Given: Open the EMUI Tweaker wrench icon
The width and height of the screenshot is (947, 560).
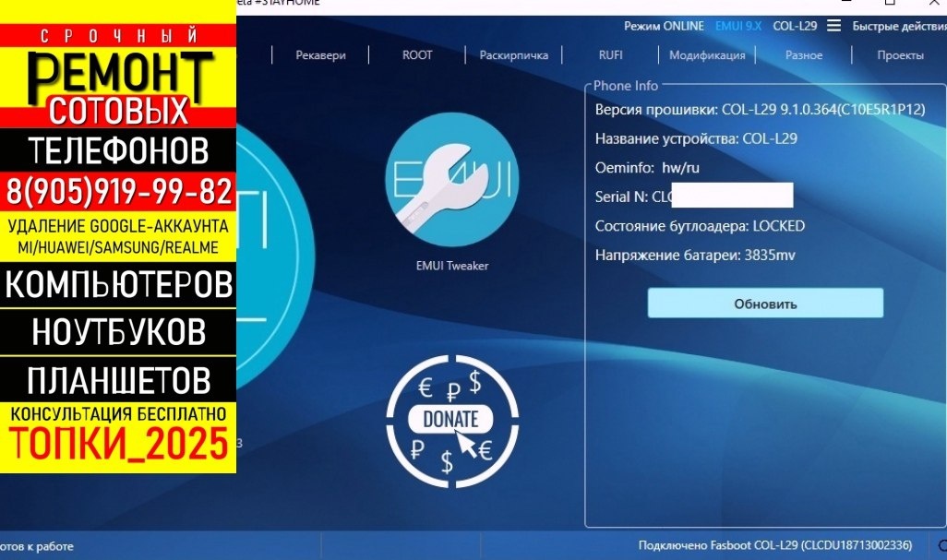Looking at the screenshot, I should [451, 179].
